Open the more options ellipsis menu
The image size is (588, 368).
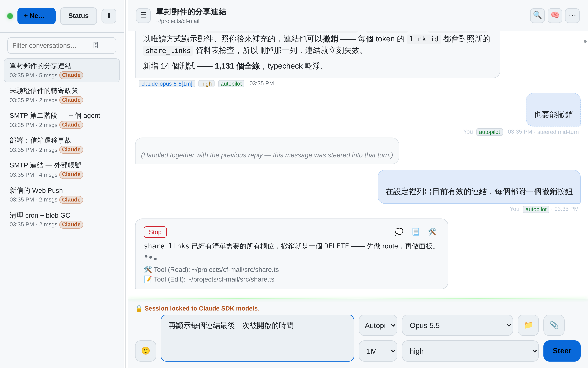(572, 16)
